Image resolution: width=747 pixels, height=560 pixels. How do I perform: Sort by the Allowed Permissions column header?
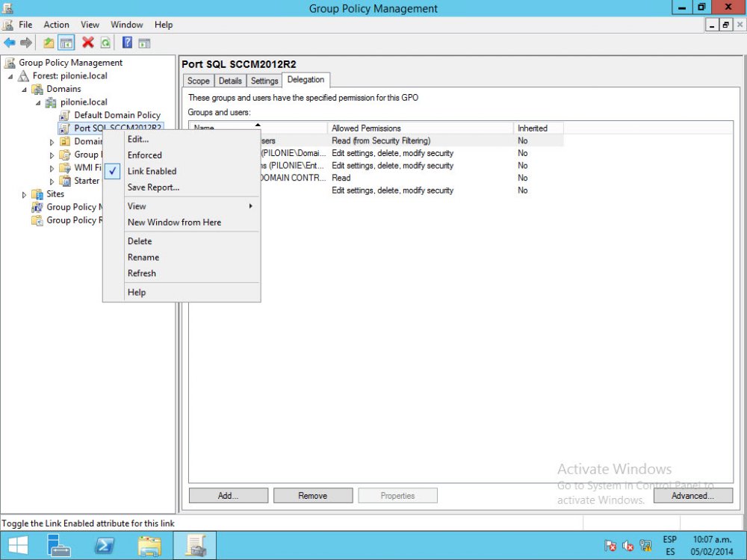click(421, 128)
